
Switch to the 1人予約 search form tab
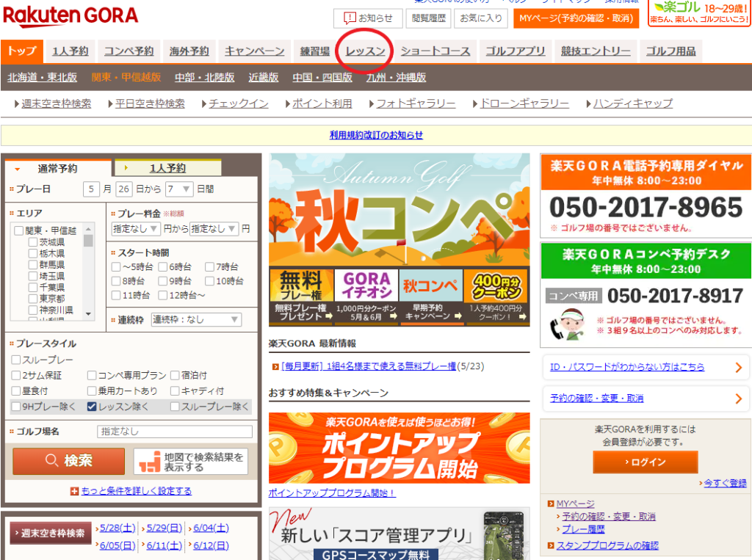pos(167,168)
